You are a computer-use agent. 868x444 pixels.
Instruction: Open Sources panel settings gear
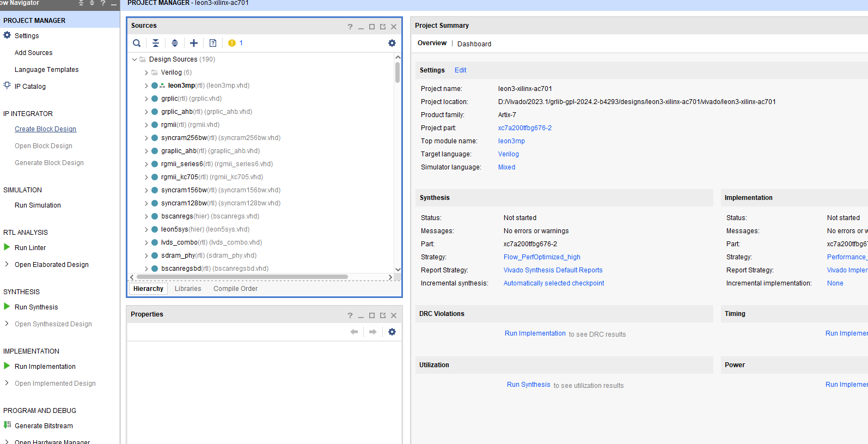point(392,43)
